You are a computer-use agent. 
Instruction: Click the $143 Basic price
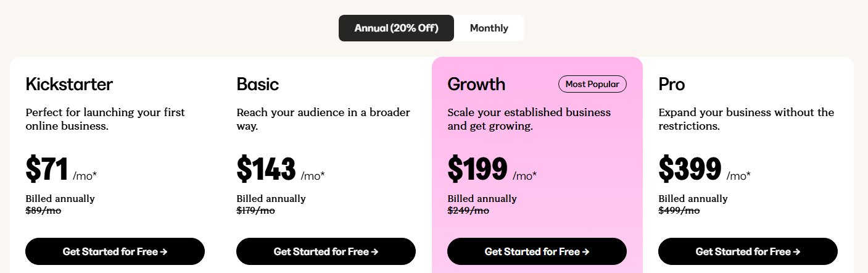[266, 169]
